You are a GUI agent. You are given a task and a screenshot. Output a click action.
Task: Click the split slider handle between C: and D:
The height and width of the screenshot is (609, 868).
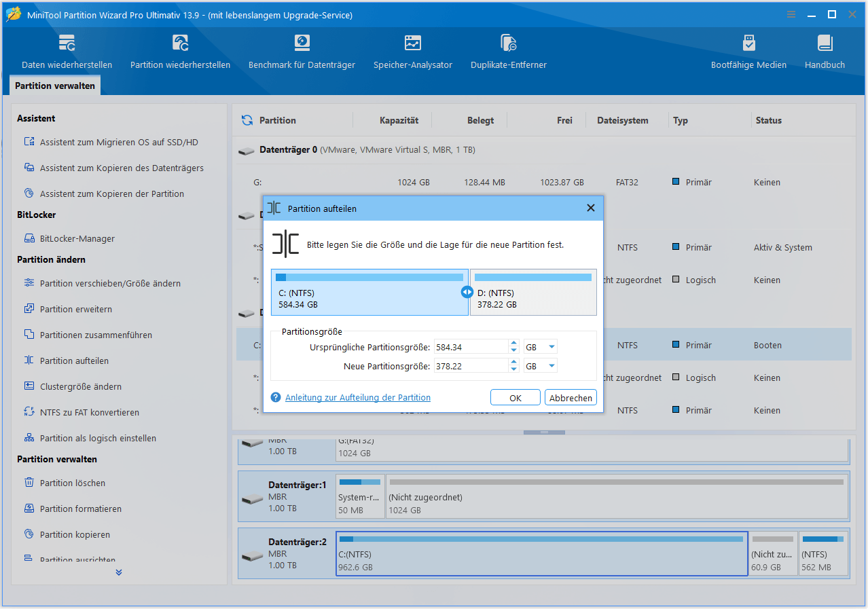click(467, 292)
